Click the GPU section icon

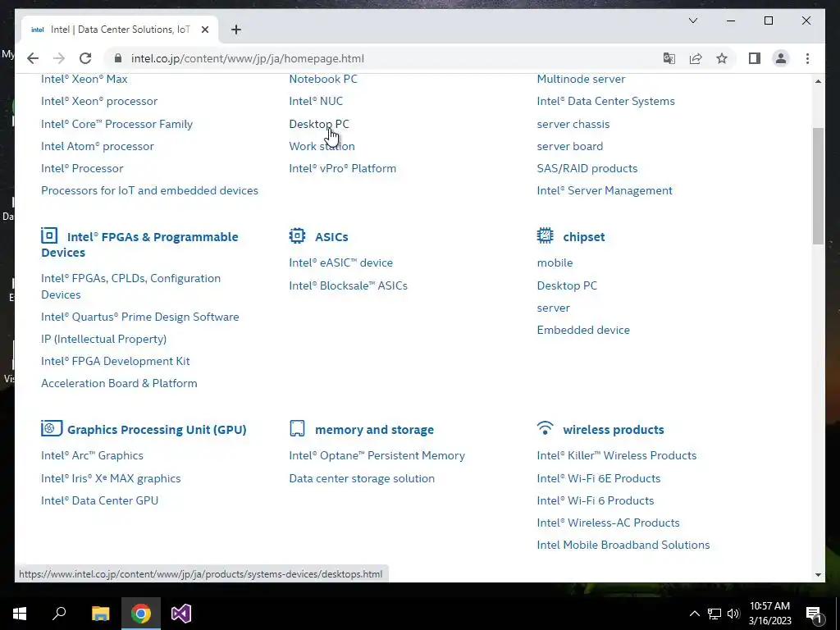coord(52,428)
